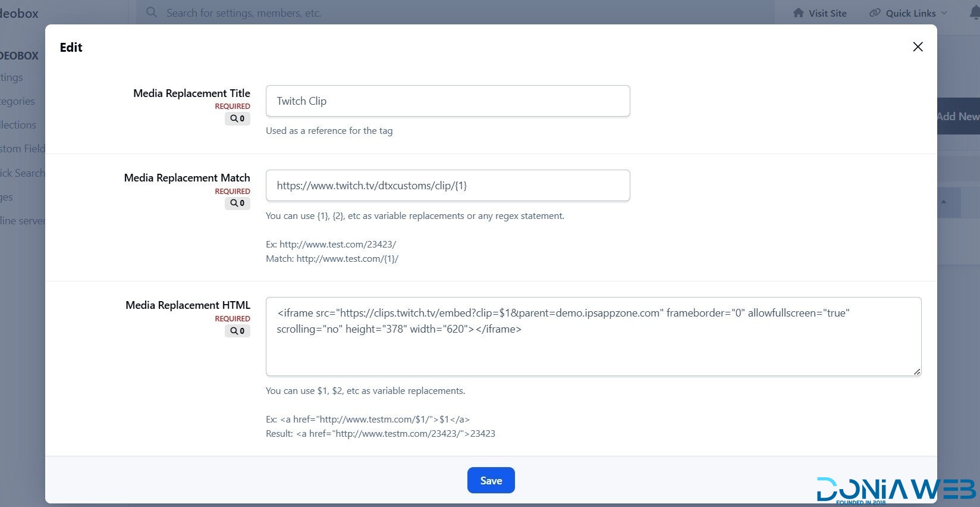The height and width of the screenshot is (507, 980).
Task: Click the 'Match: http://www.test.com/{1}/' example text
Action: pos(332,259)
